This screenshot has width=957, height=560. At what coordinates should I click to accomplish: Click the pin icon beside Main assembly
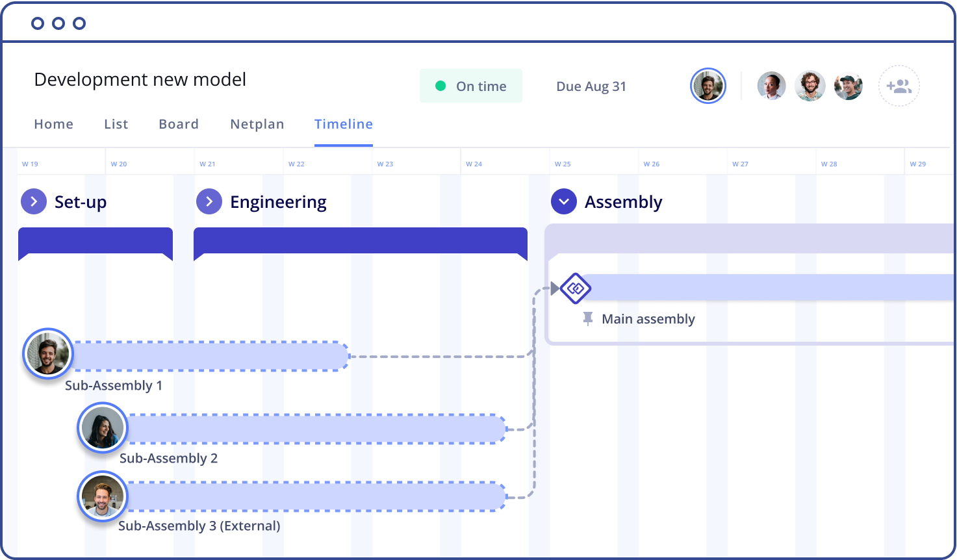point(588,318)
